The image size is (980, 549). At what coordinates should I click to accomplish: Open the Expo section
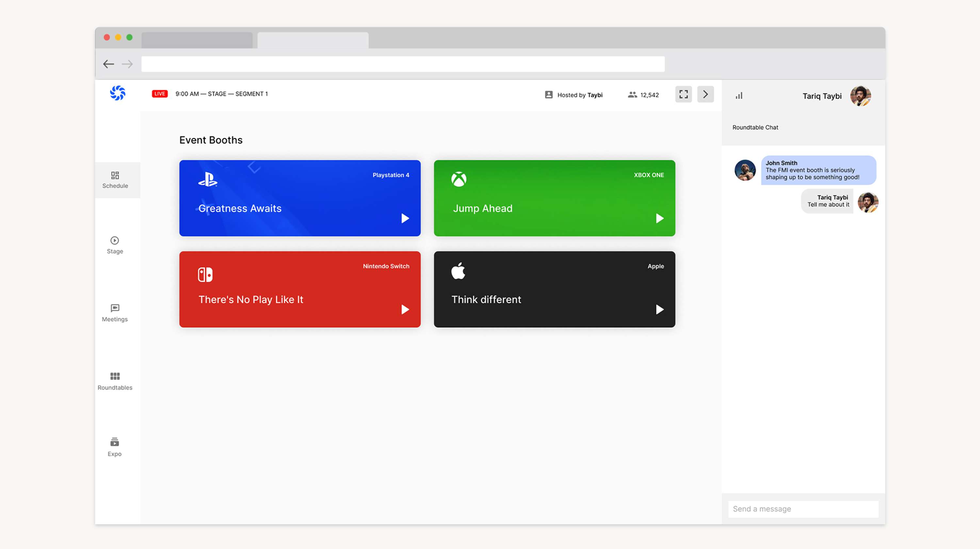click(115, 447)
